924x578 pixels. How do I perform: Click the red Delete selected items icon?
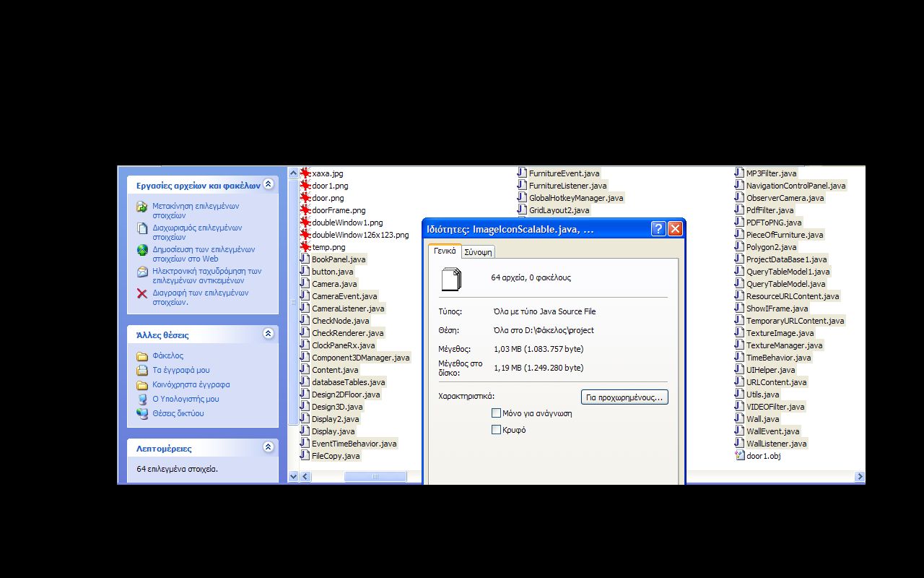[142, 293]
